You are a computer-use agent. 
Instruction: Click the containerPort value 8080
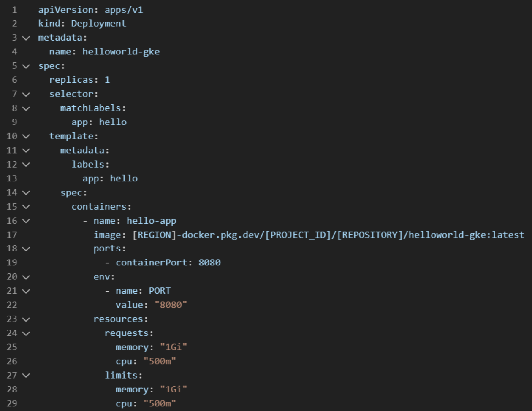pos(209,262)
